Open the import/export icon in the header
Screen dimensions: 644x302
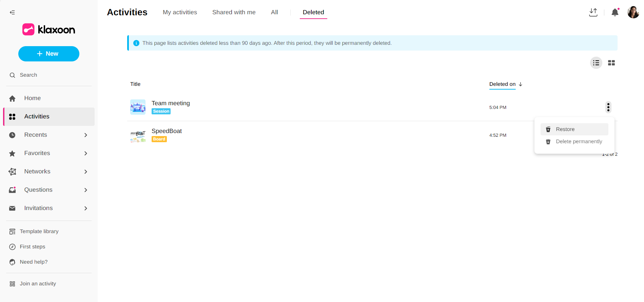pos(593,13)
